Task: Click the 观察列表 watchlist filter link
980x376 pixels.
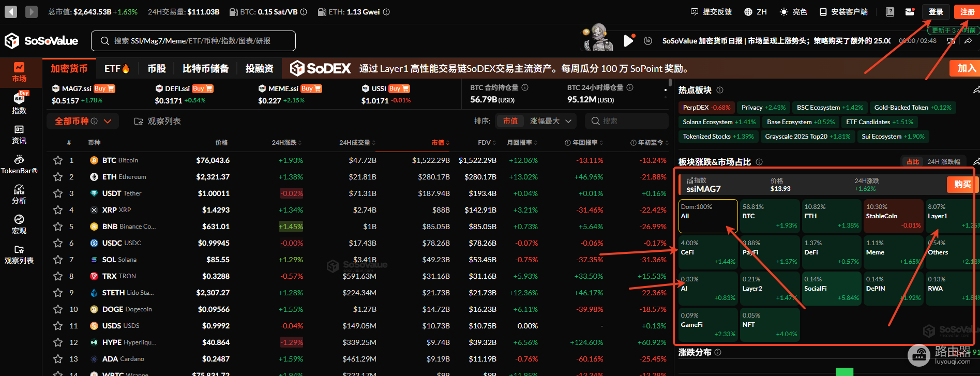Action: (158, 121)
